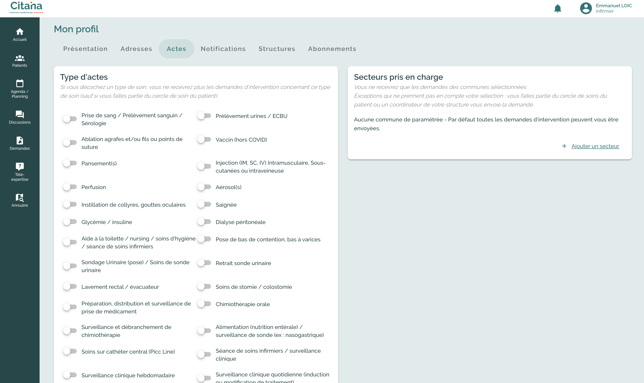The image size is (644, 383).
Task: Switch to the Adresses tab
Action: coord(136,49)
